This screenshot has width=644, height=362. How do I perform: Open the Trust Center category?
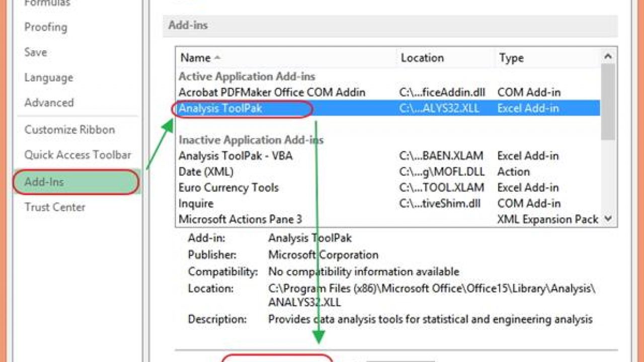coord(55,207)
